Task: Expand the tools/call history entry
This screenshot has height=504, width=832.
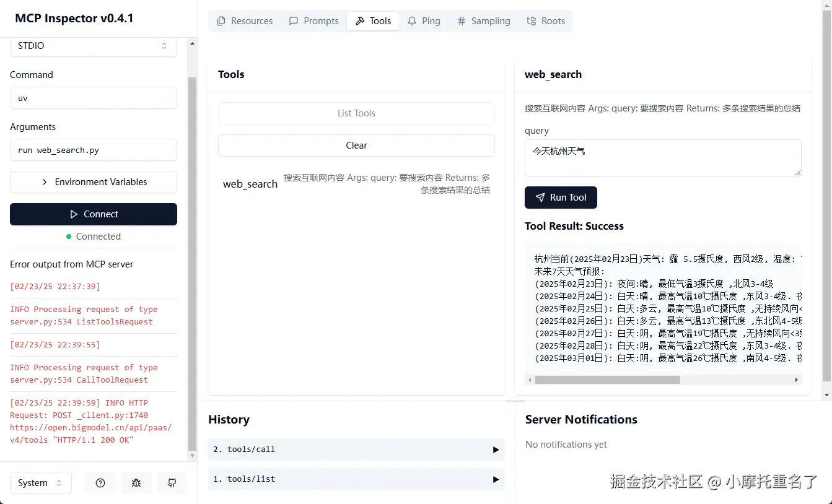Action: click(356, 450)
